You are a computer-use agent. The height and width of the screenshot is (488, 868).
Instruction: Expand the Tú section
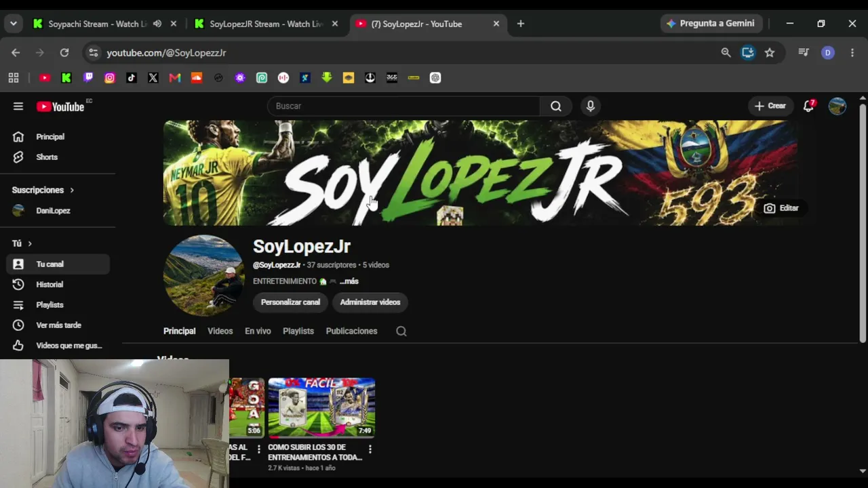point(22,243)
